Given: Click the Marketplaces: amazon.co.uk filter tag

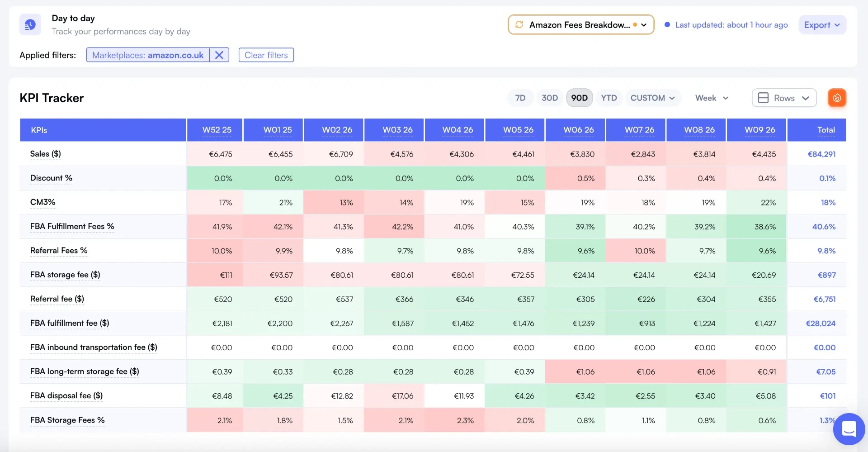Looking at the screenshot, I should coord(148,55).
